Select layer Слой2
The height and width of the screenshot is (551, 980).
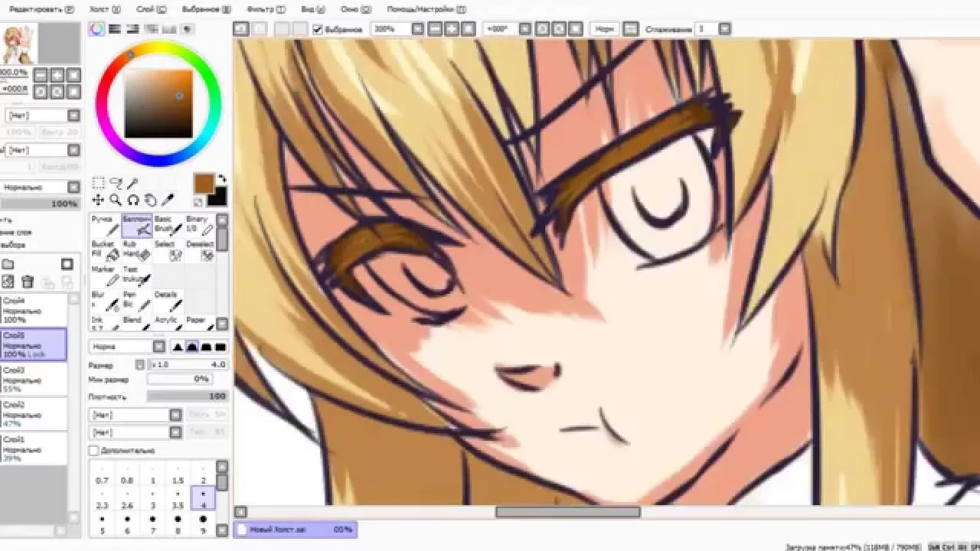(33, 414)
